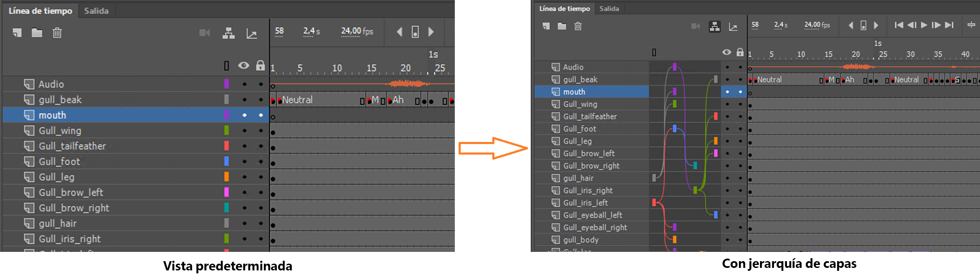Click the camera icon in the right timeline
Screen dimensions: 980x278
pos(695,27)
